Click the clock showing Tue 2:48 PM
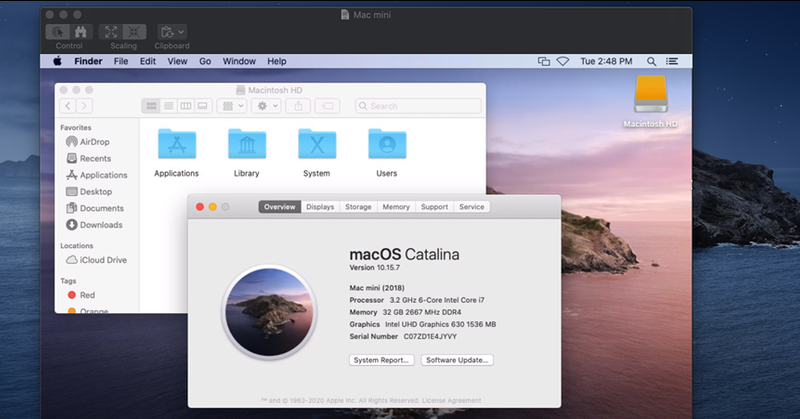This screenshot has height=419, width=800. 606,61
